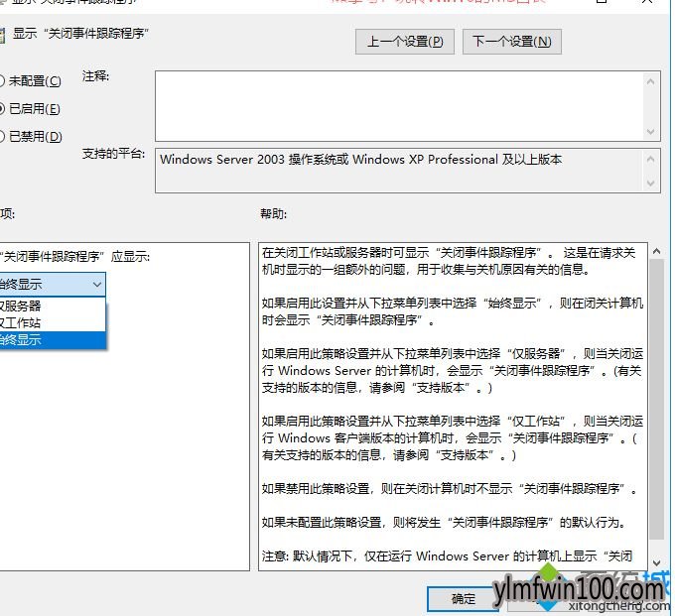Click down arrow in supported platforms scrollbar
The image size is (675, 616).
(650, 184)
